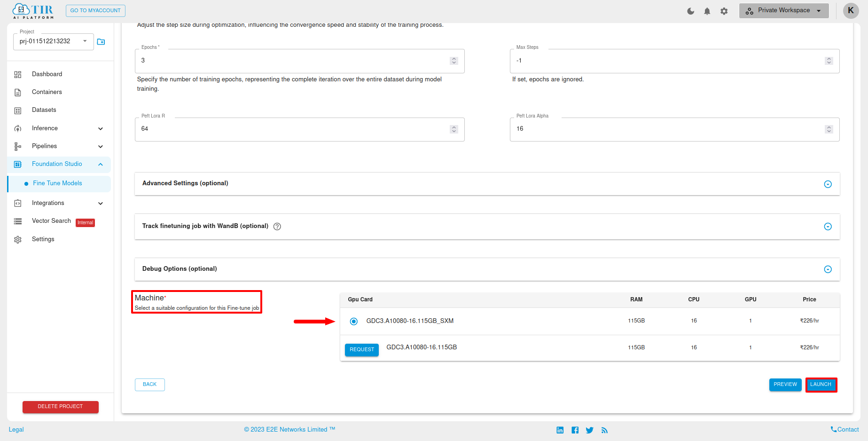
Task: Click the Vector Search sidebar icon
Action: point(18,221)
